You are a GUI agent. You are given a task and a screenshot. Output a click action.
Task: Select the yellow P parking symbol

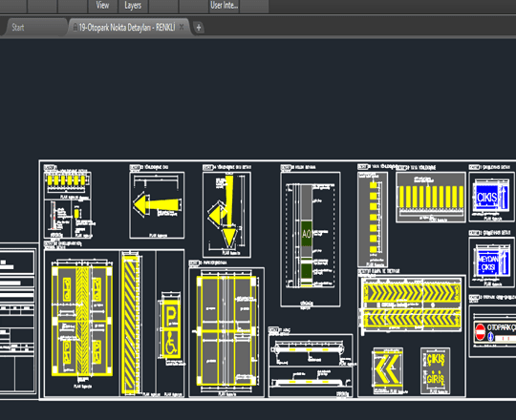click(x=171, y=316)
